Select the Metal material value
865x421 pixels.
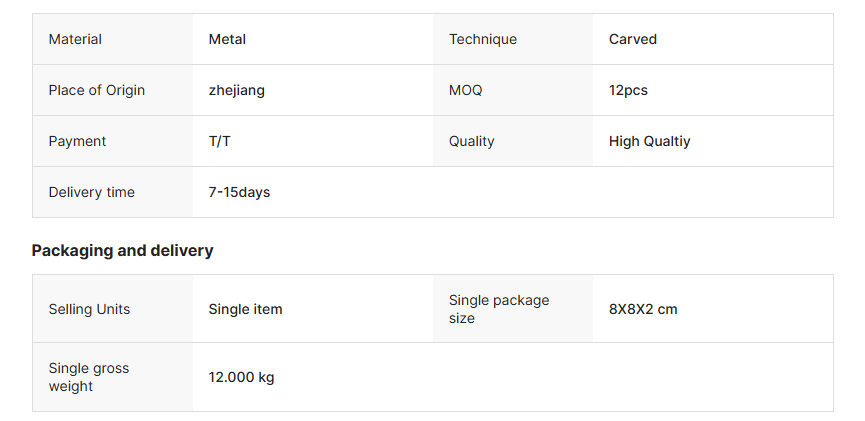pyautogui.click(x=227, y=39)
